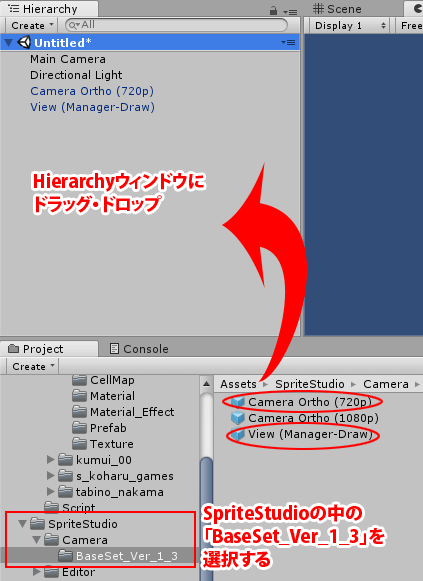The height and width of the screenshot is (581, 423).
Task: Select the View (Manager-Draw) prefab icon
Action: [x=238, y=434]
